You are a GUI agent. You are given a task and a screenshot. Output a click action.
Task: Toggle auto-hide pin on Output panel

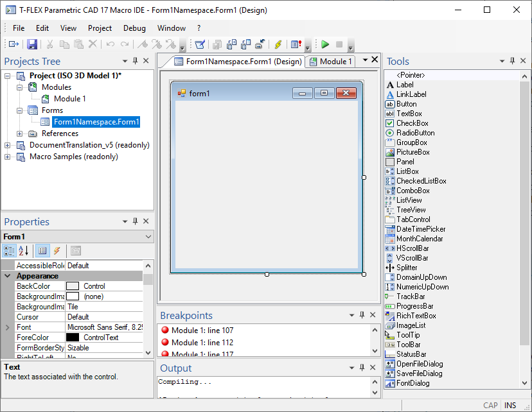[x=362, y=368]
